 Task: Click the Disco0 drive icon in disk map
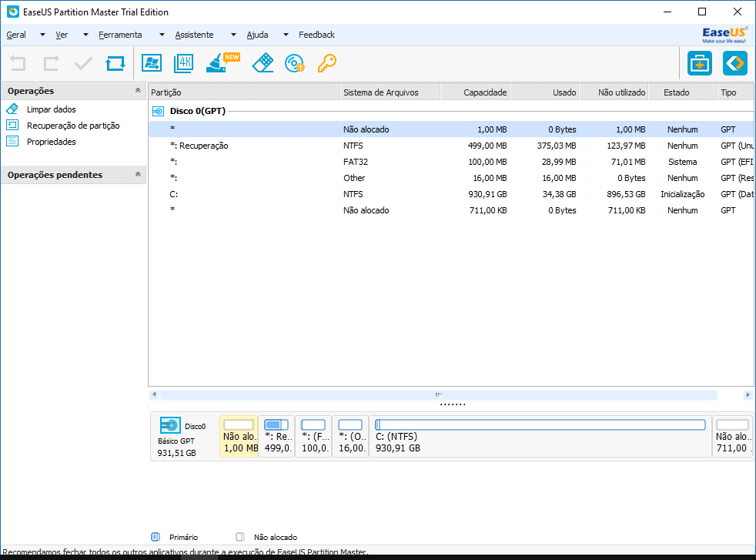click(170, 425)
